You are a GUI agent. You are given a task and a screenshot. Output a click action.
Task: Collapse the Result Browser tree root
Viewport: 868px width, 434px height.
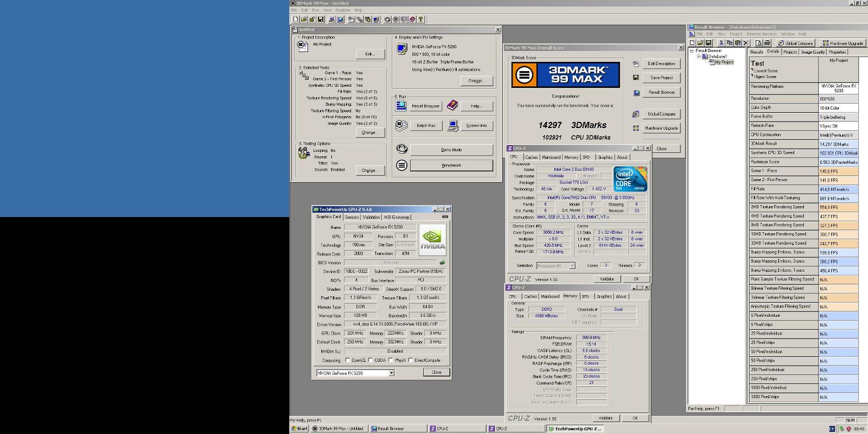pyautogui.click(x=692, y=51)
